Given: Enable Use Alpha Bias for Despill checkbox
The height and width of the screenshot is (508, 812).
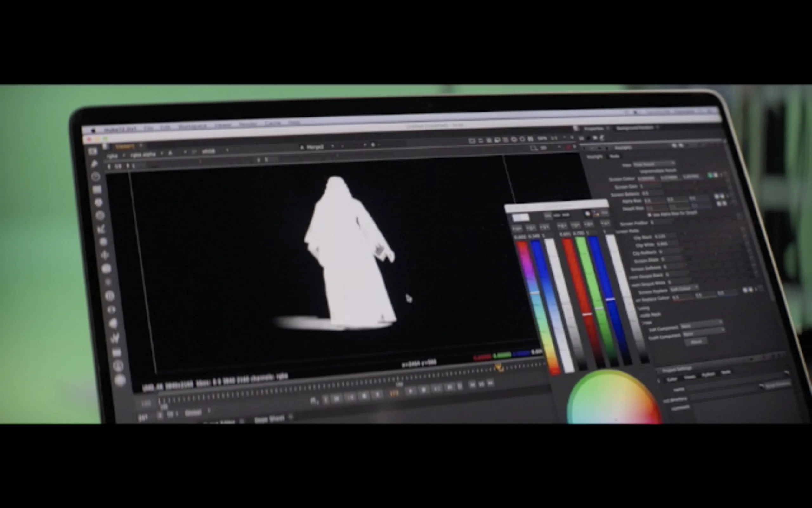Looking at the screenshot, I should [649, 214].
